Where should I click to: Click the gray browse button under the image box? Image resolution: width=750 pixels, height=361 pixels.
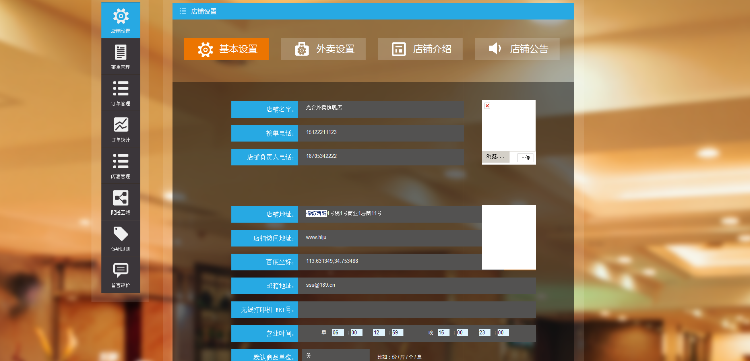coord(496,157)
